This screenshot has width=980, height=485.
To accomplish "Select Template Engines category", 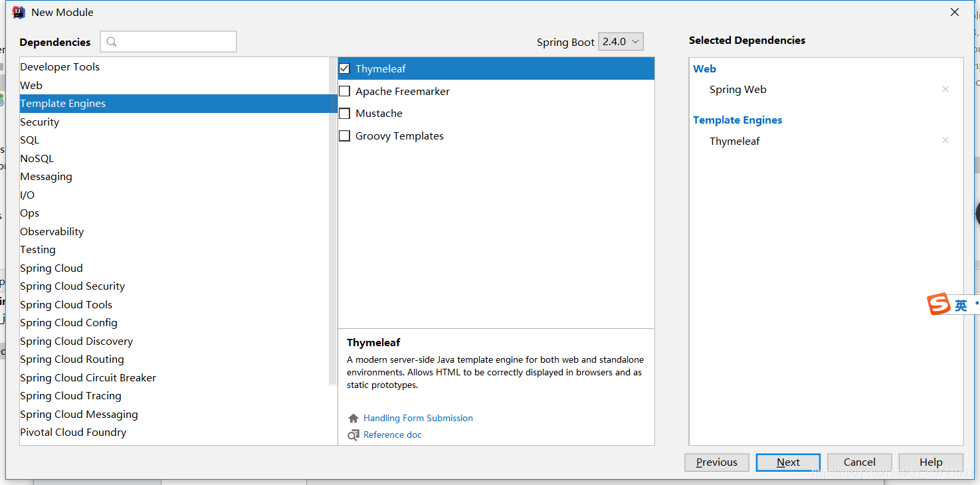I will click(x=174, y=104).
